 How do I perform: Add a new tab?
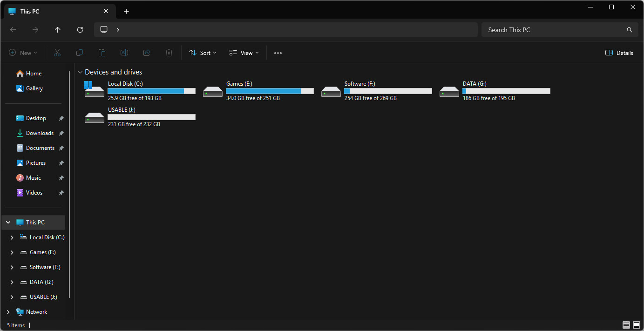[126, 12]
